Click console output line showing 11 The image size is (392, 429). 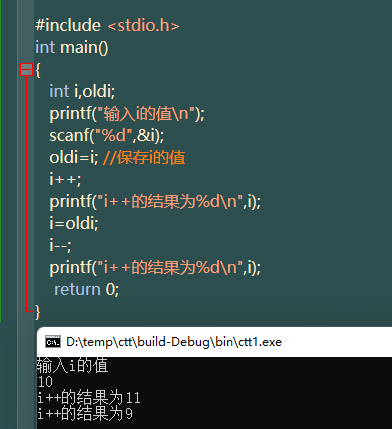click(89, 398)
